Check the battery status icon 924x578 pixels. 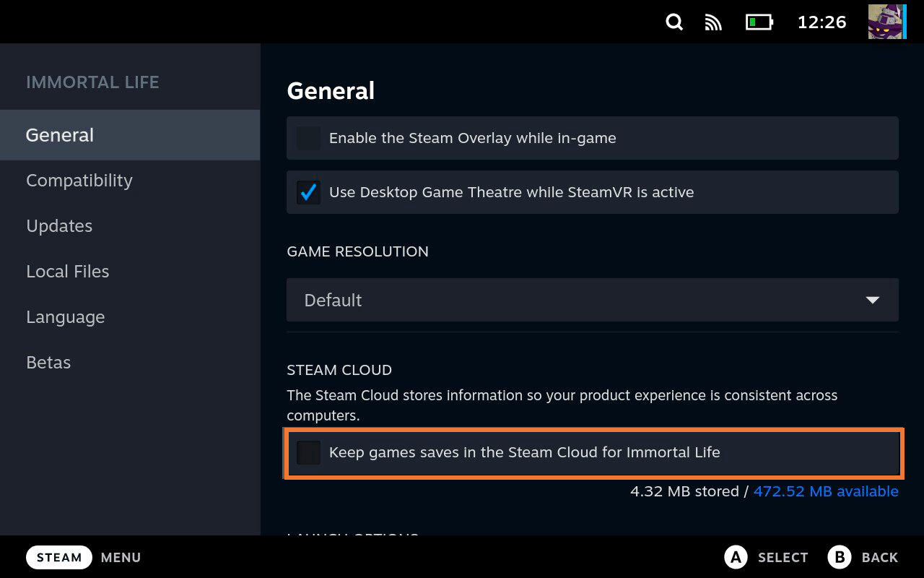757,22
